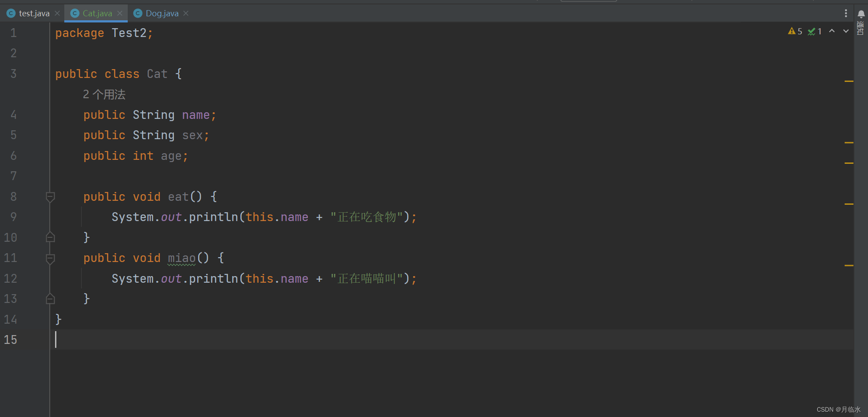Go to previous highlighted problem
The image size is (868, 417).
[x=832, y=31]
